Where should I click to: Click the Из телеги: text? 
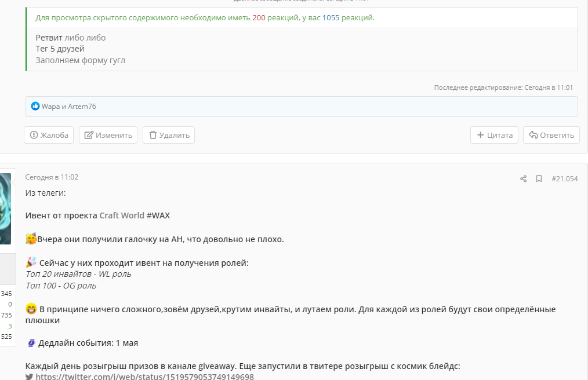tap(45, 193)
